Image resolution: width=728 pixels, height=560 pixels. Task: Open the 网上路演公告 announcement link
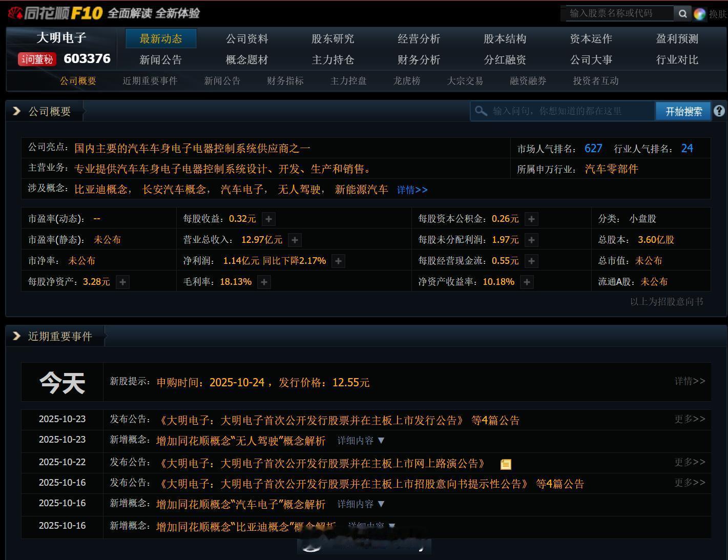click(323, 464)
